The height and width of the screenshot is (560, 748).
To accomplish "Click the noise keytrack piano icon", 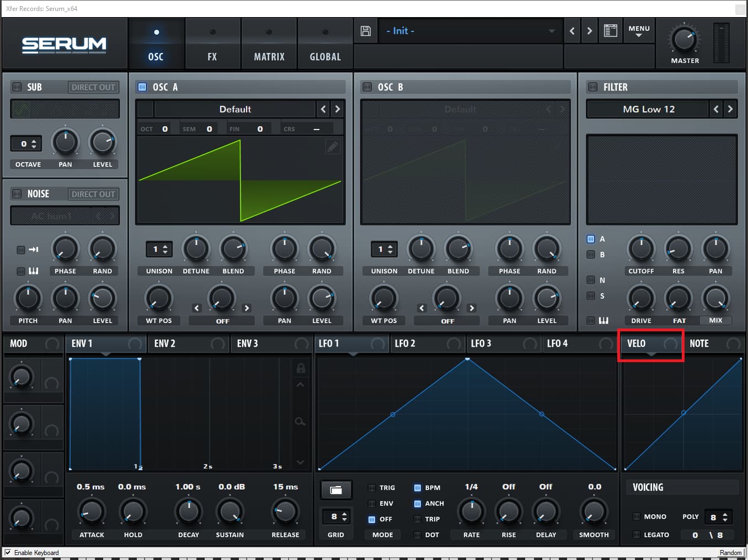I will (34, 271).
